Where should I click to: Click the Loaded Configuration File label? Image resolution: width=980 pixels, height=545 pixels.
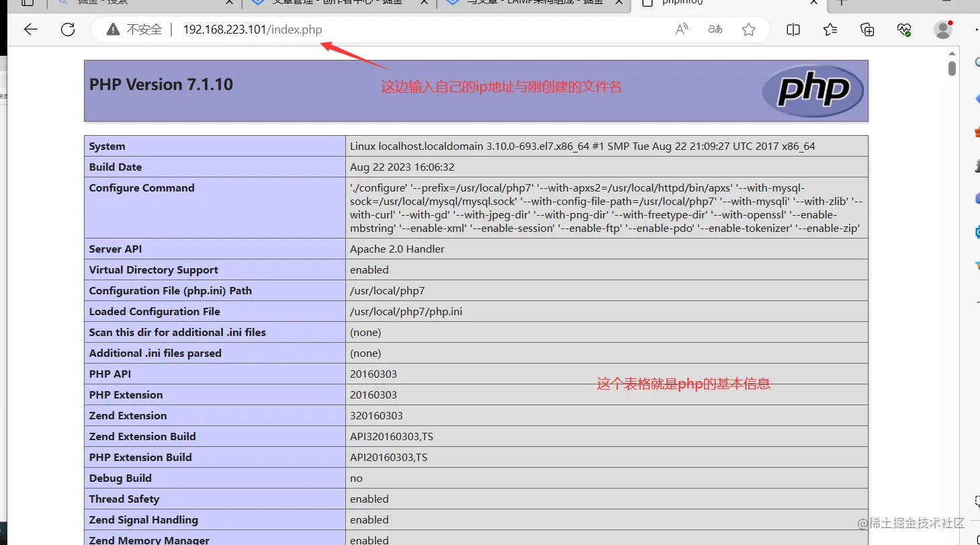click(x=154, y=312)
